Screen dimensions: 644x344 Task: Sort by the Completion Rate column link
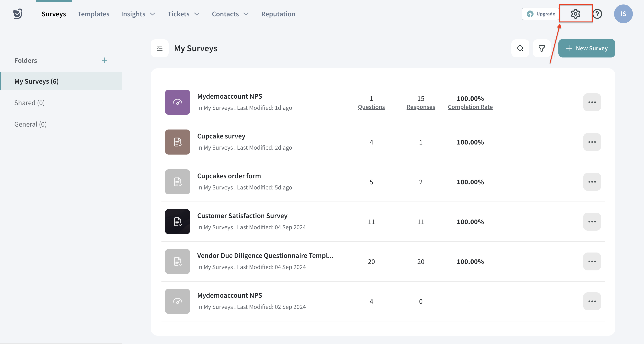coord(470,107)
